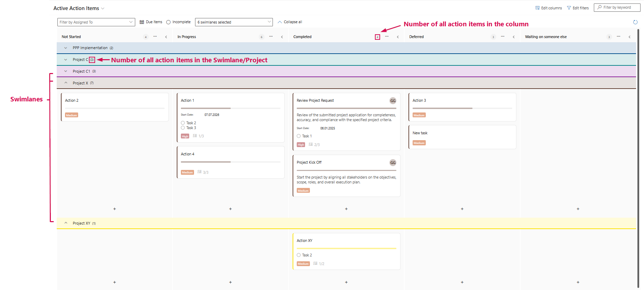Click Medium priority tag on New task
The height and width of the screenshot is (290, 644).
pos(419,143)
